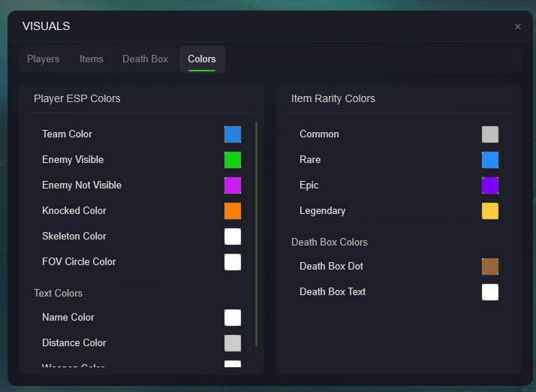Open the FOV Circle Color swatch

coord(233,262)
